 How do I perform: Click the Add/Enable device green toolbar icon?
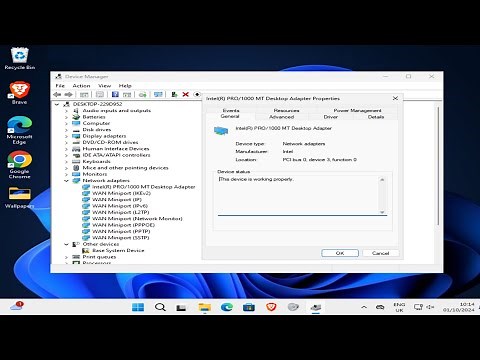coord(174,95)
